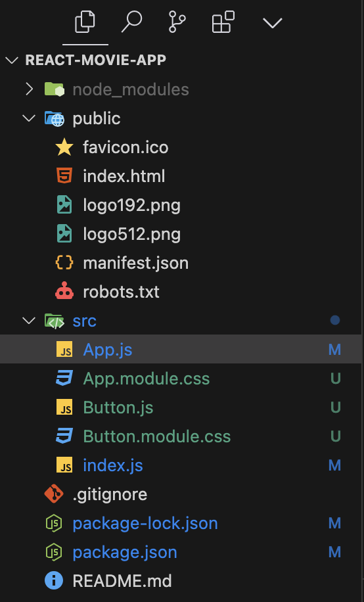The height and width of the screenshot is (602, 364).
Task: Click the Node icon of package-lock.json
Action: (54, 523)
